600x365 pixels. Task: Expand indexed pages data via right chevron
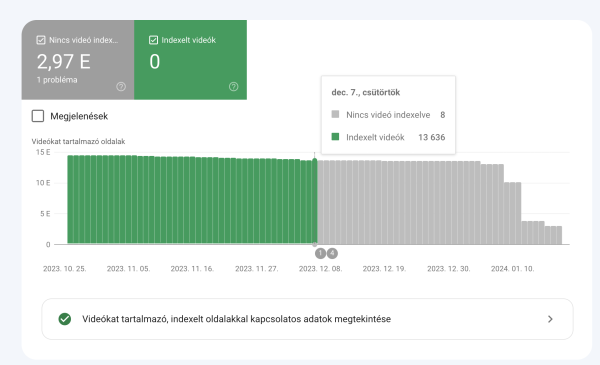[x=550, y=319]
